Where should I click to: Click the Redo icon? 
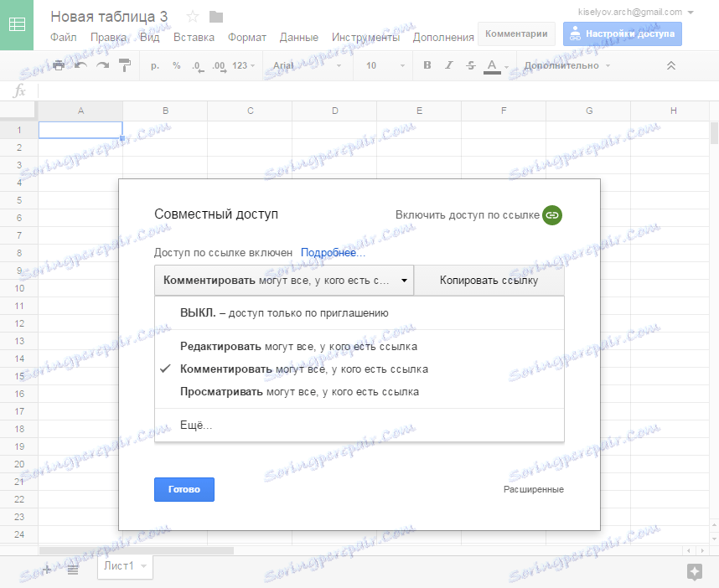tap(103, 64)
